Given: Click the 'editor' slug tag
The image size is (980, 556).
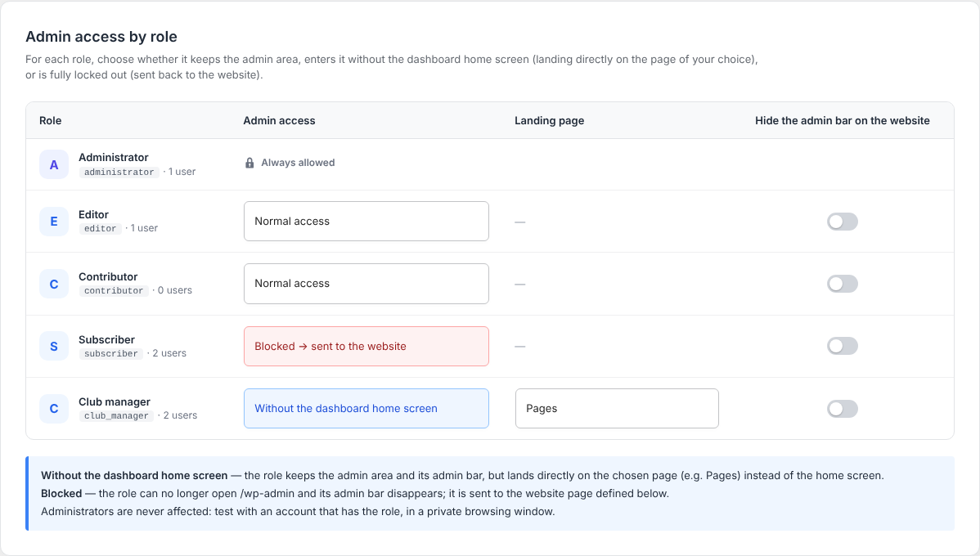Looking at the screenshot, I should pyautogui.click(x=100, y=229).
